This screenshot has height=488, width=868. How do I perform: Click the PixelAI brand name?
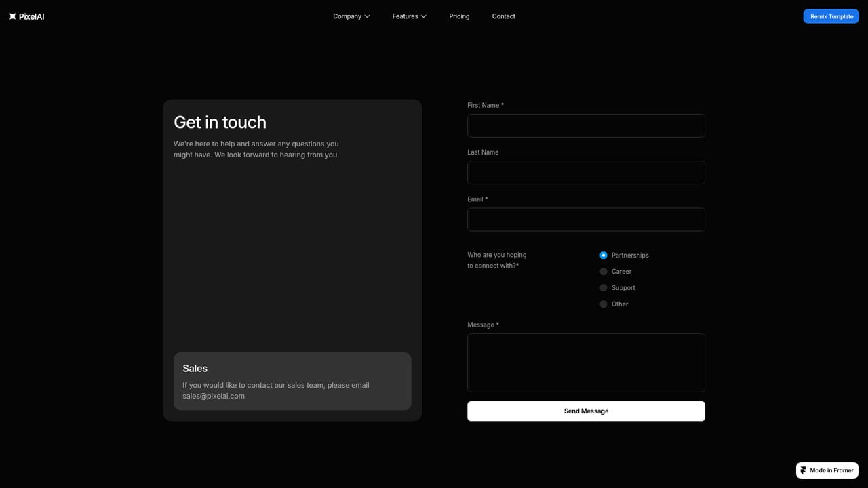32,16
